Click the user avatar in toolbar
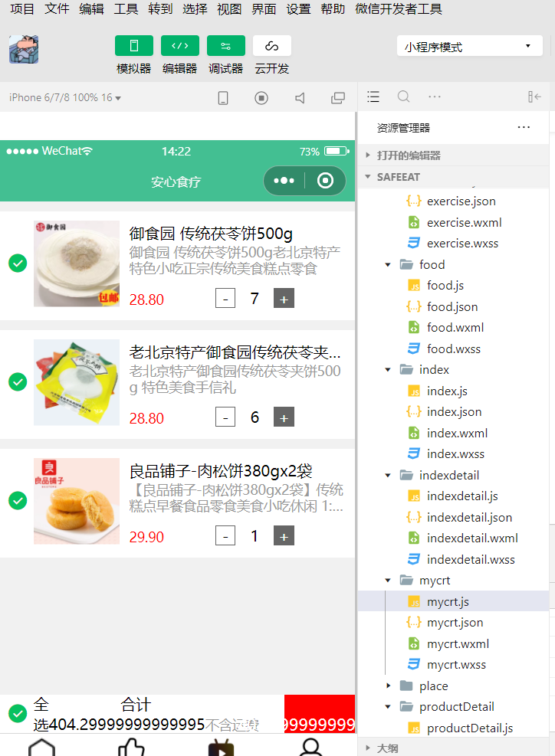The width and height of the screenshot is (555, 756). pos(24,49)
